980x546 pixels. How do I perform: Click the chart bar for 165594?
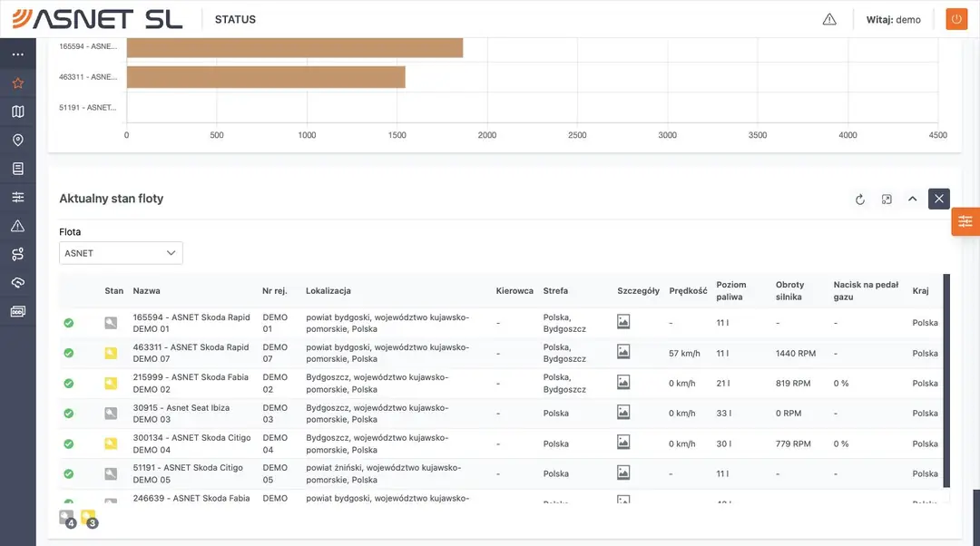[x=295, y=47]
